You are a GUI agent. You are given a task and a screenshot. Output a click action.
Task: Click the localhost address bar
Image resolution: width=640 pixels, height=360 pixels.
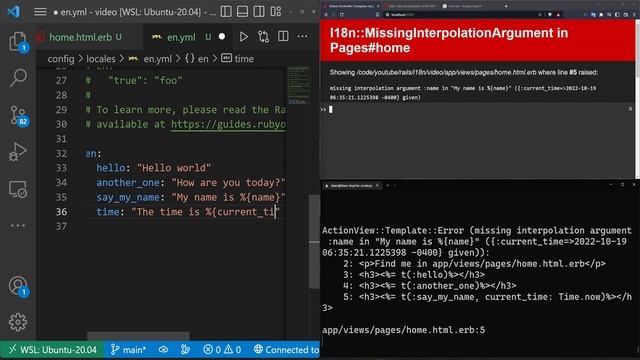point(461,15)
